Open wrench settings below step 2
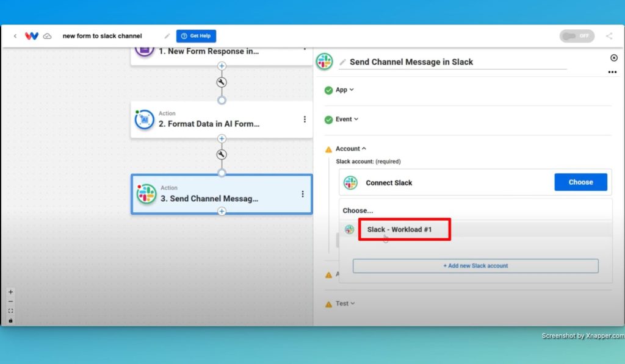The height and width of the screenshot is (364, 625). point(222,154)
